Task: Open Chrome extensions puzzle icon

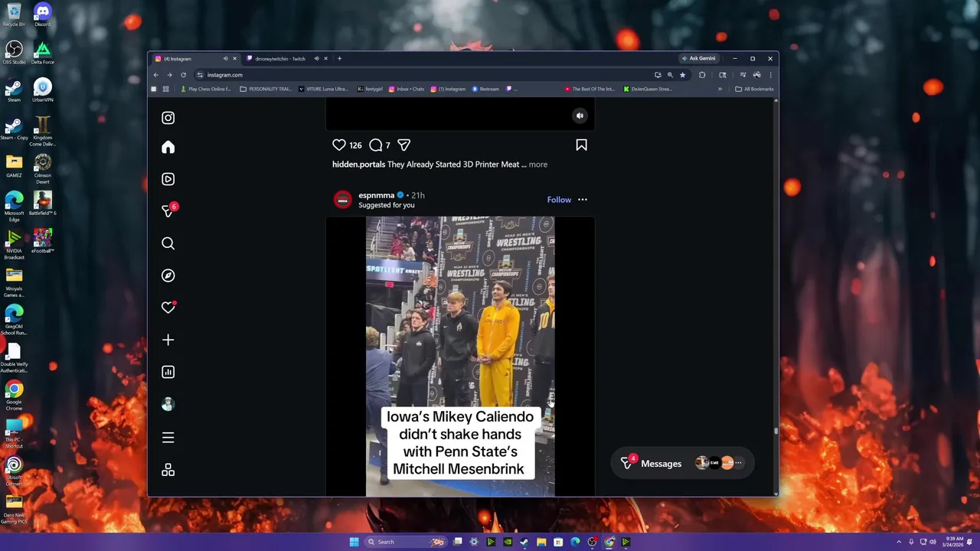Action: [702, 74]
